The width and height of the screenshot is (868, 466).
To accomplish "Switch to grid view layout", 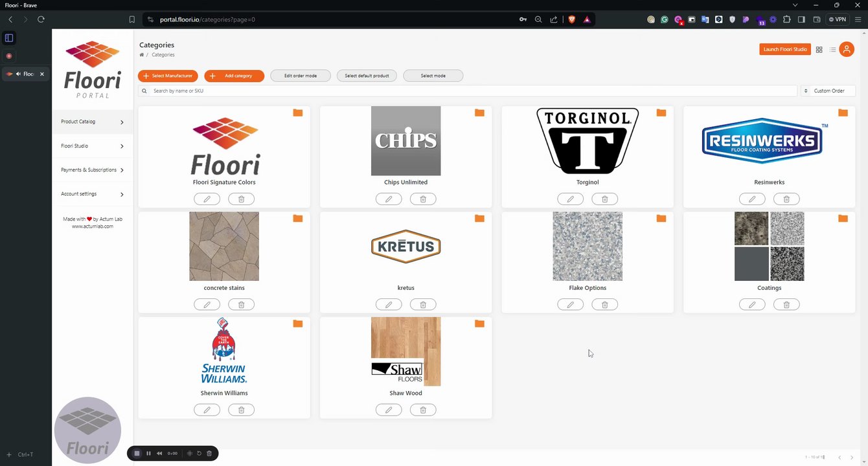I will pyautogui.click(x=819, y=50).
